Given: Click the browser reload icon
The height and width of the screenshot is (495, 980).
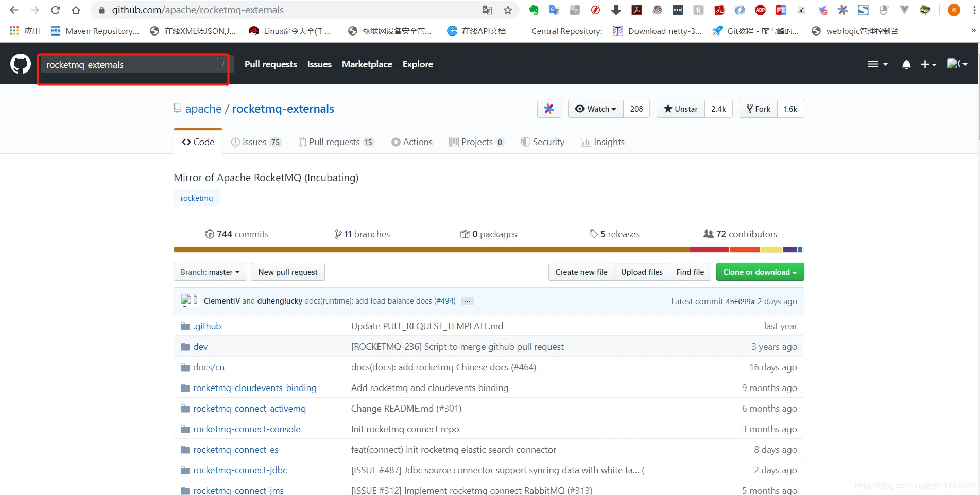Looking at the screenshot, I should tap(56, 10).
